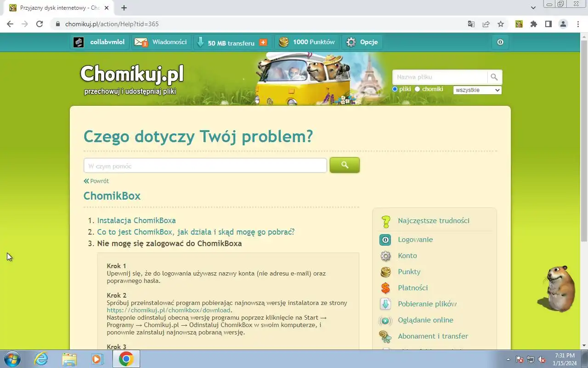Open the Instalacja ChomikBoxa link
Image resolution: width=588 pixels, height=368 pixels.
pyautogui.click(x=136, y=220)
